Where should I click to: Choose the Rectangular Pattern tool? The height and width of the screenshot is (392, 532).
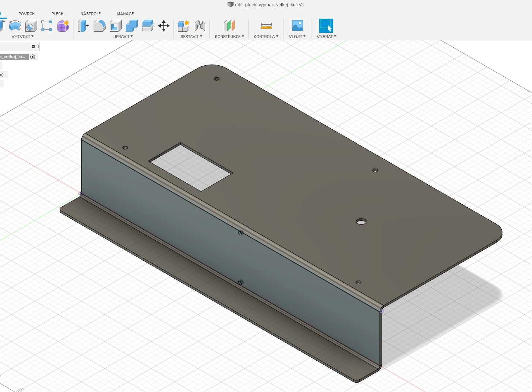pyautogui.click(x=47, y=26)
